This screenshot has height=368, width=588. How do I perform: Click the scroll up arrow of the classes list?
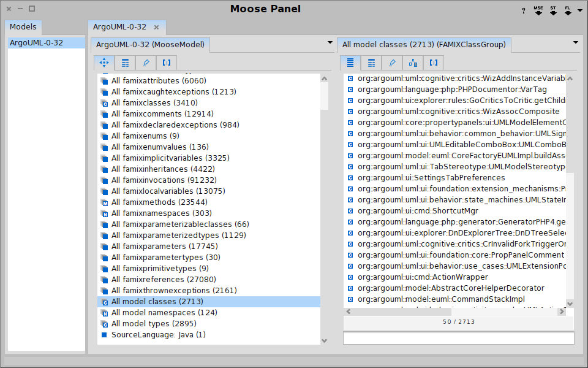point(570,79)
